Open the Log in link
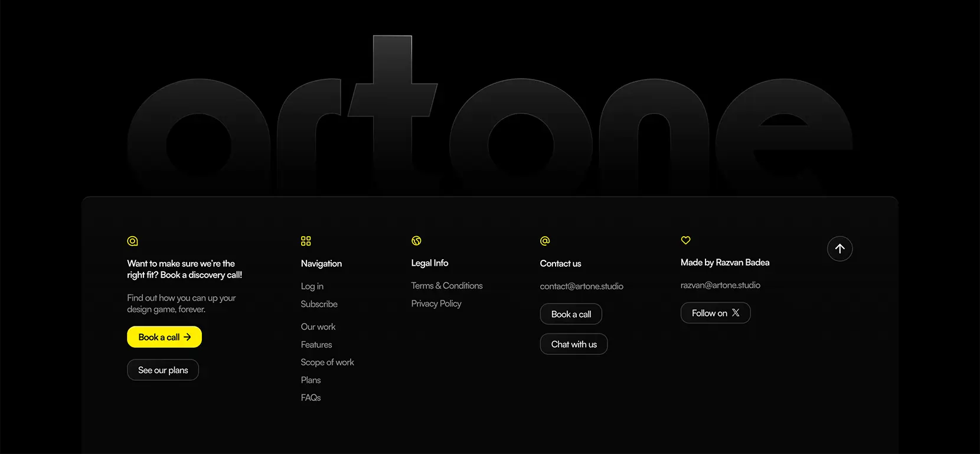Image resolution: width=980 pixels, height=454 pixels. (312, 286)
